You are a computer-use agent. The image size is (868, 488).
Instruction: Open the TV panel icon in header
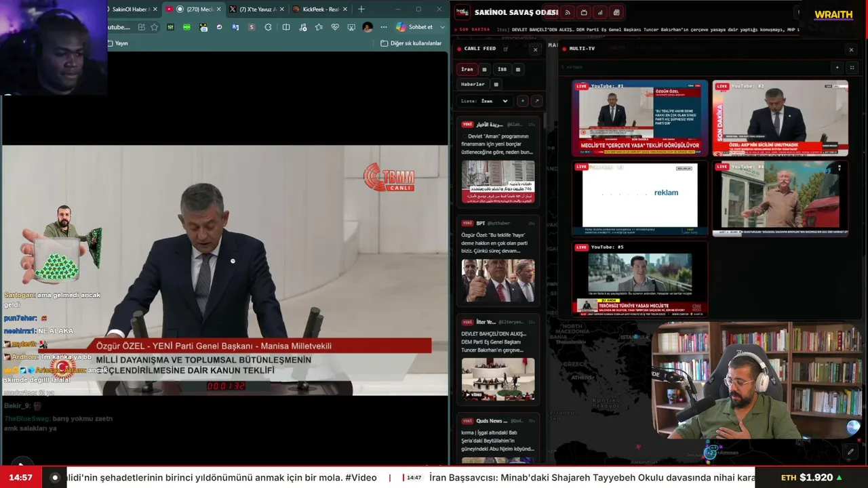[x=584, y=12]
